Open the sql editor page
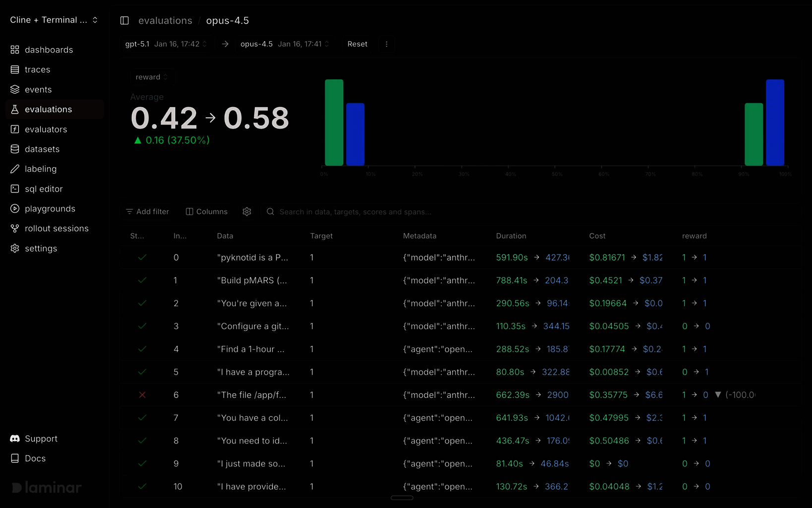The height and width of the screenshot is (508, 812). point(44,189)
